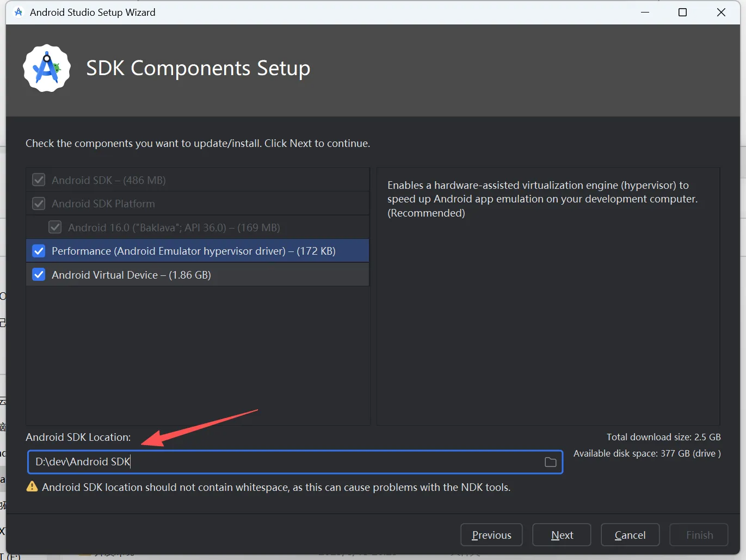This screenshot has width=746, height=560.
Task: Click the Cancel button
Action: coord(630,535)
